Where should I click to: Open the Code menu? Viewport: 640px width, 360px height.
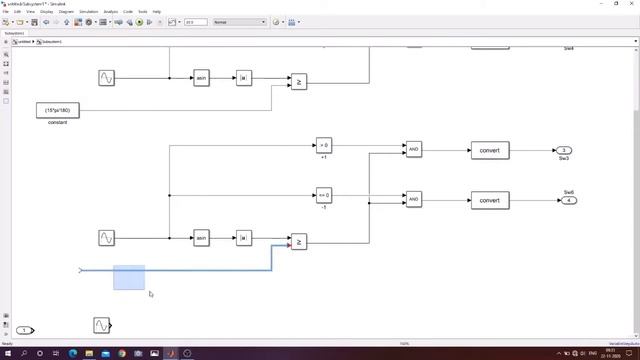[128, 12]
